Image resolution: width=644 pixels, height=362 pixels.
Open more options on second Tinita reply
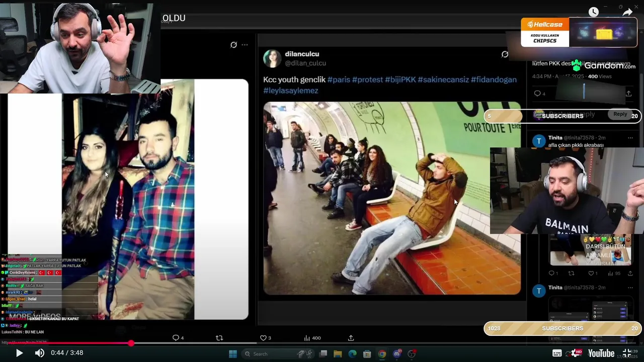click(630, 288)
